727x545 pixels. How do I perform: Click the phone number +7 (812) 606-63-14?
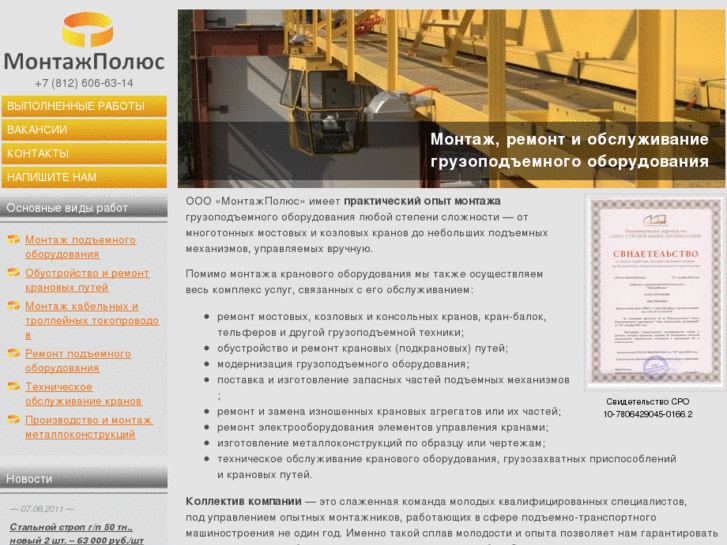(84, 83)
